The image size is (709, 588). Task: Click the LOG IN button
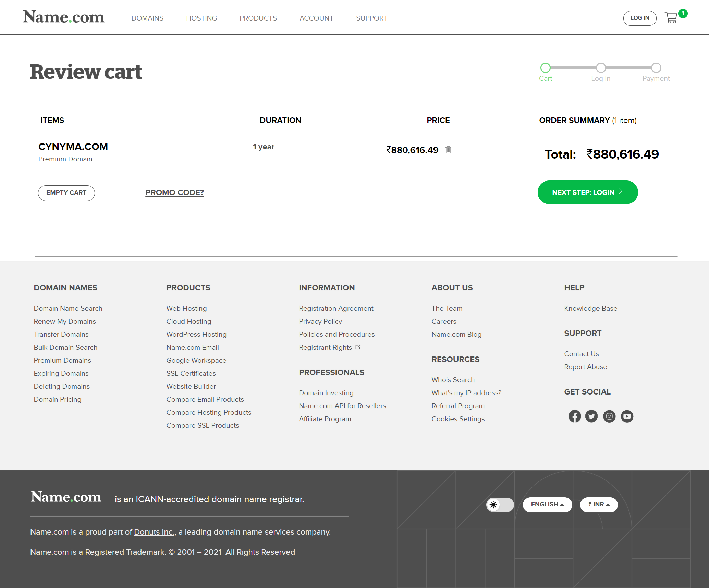click(x=640, y=18)
